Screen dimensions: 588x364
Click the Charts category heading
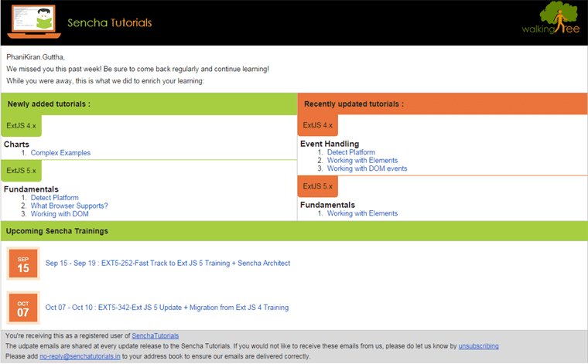tap(16, 145)
